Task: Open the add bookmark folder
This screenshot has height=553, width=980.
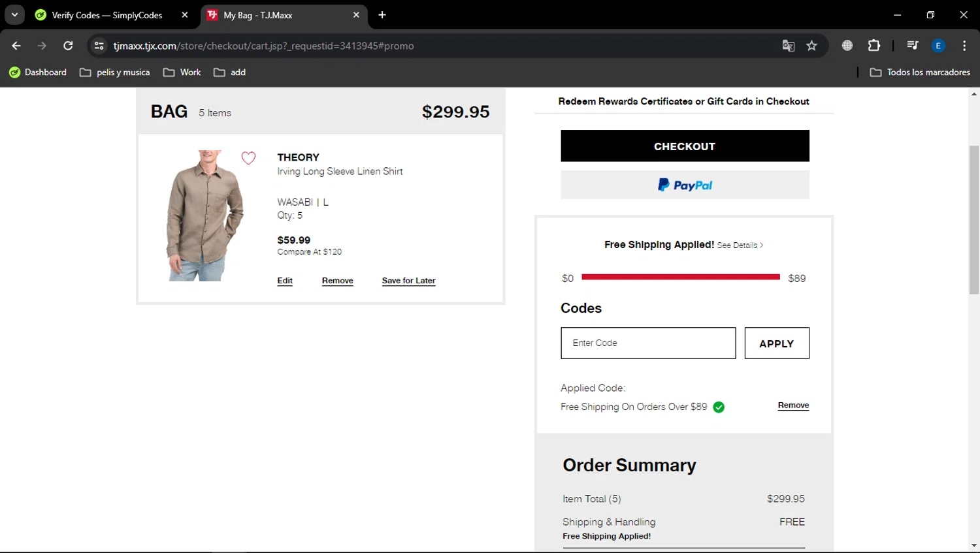Action: click(230, 72)
